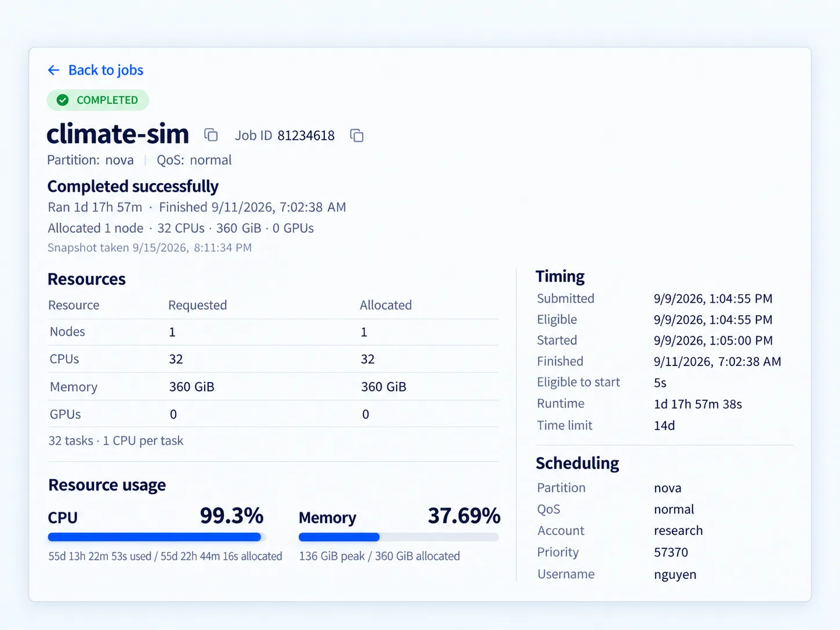Viewport: 840px width, 630px height.
Task: Click the 99.3% CPU value
Action: tap(231, 515)
